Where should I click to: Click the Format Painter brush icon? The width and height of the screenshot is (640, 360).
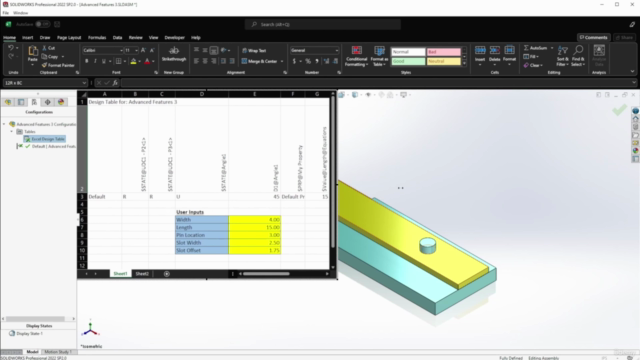44,65
